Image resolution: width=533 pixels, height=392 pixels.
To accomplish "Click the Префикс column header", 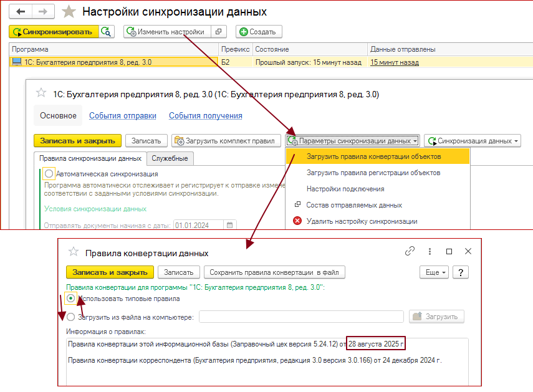I will click(x=235, y=49).
